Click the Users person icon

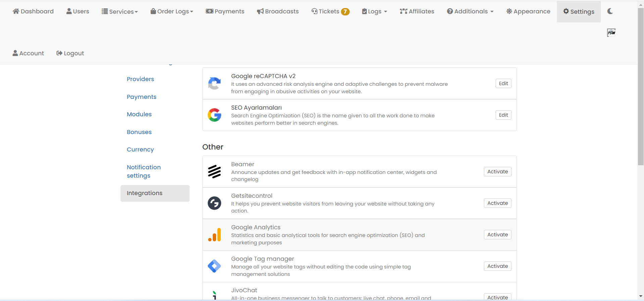pyautogui.click(x=69, y=11)
